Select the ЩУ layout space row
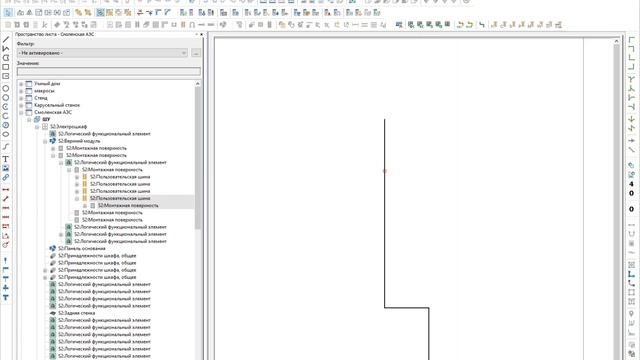 click(x=46, y=120)
